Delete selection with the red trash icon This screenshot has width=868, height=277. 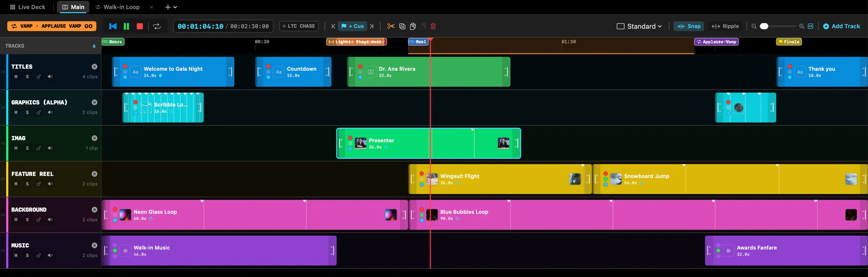point(433,26)
